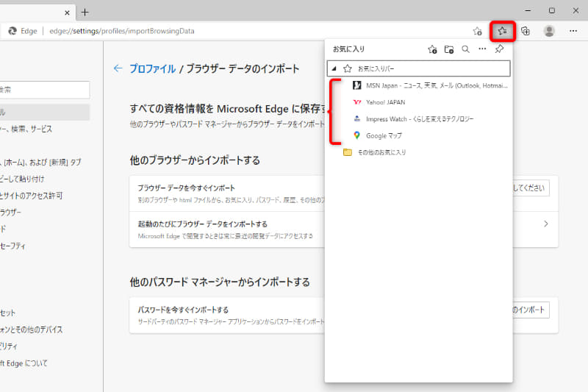Select sidebar item ending して貼り付け
The width and height of the screenshot is (588, 392).
[x=22, y=179]
